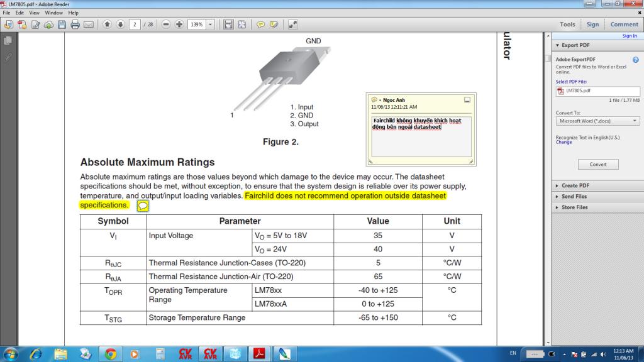This screenshot has height=362, width=644.
Task: Click the sticky note icon after 'specifications.'
Action: (143, 206)
